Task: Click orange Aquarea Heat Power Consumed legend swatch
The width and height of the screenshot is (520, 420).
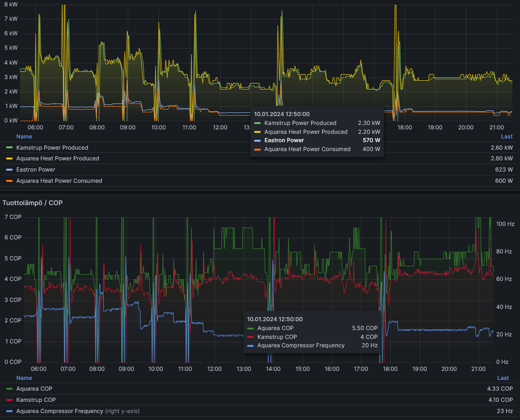Action: pos(9,181)
